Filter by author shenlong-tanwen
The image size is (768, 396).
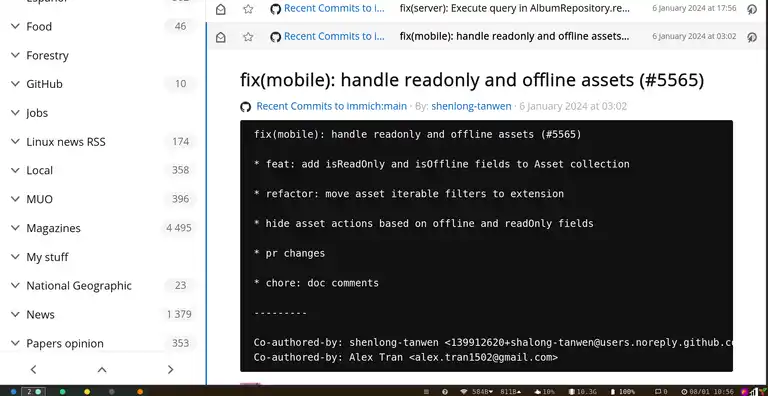pos(471,106)
